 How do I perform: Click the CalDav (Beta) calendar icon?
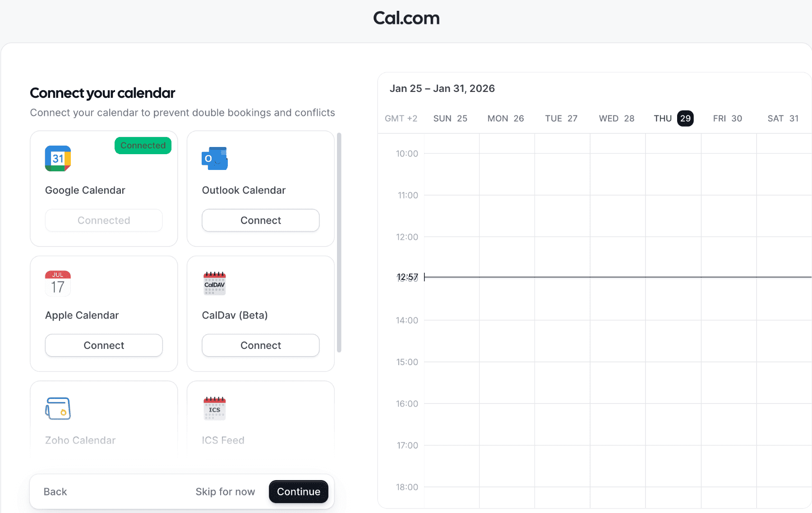pos(214,283)
